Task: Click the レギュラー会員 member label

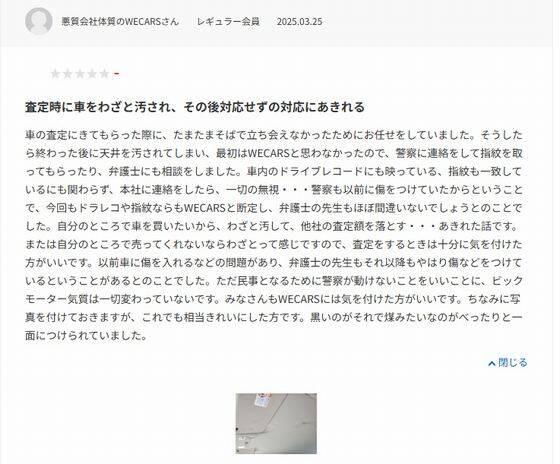Action: (228, 21)
